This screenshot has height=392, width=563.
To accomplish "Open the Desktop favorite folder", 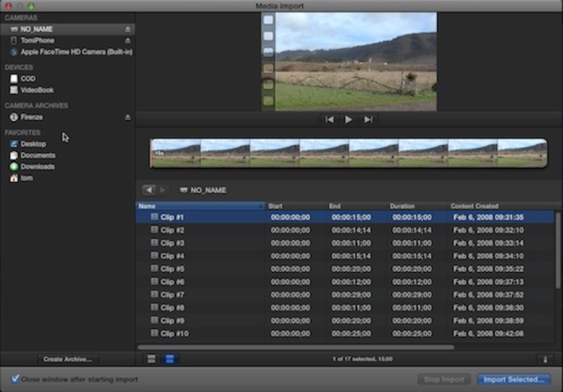I will point(33,144).
